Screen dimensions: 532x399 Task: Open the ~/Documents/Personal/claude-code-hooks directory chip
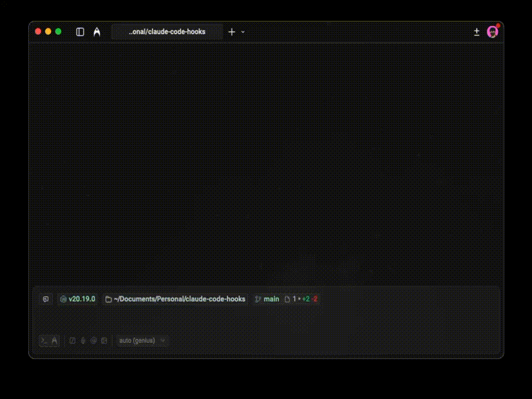pos(175,299)
